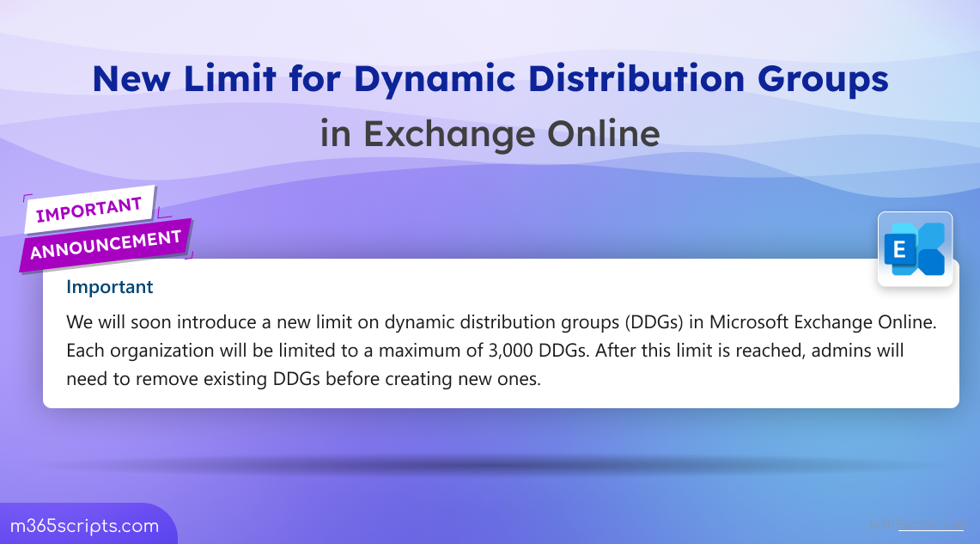Click 'Microsoft Exchange Online' in the notice paragraph
Viewport: 980px width, 544px height.
click(828, 324)
